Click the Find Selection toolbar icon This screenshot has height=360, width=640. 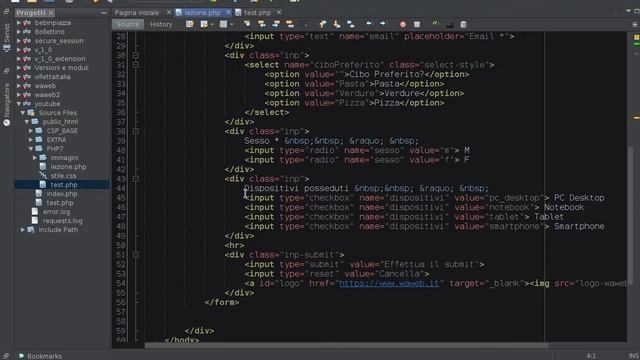point(247,24)
